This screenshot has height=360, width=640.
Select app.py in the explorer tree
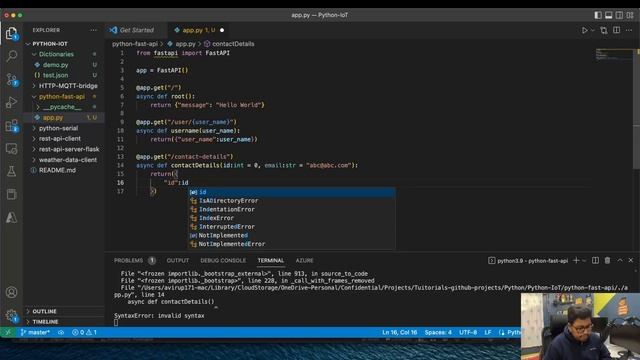64,118
